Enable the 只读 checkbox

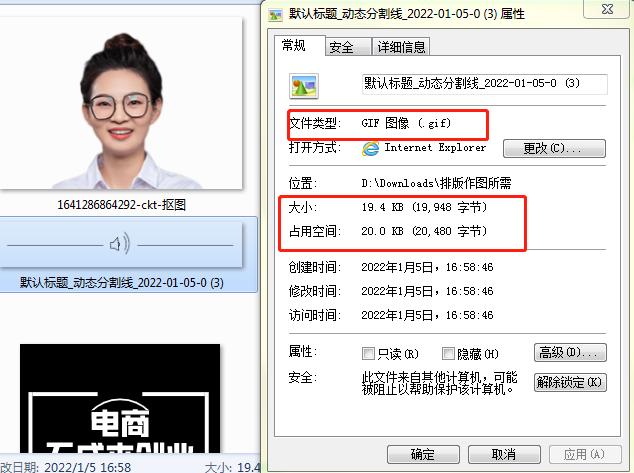[x=368, y=353]
